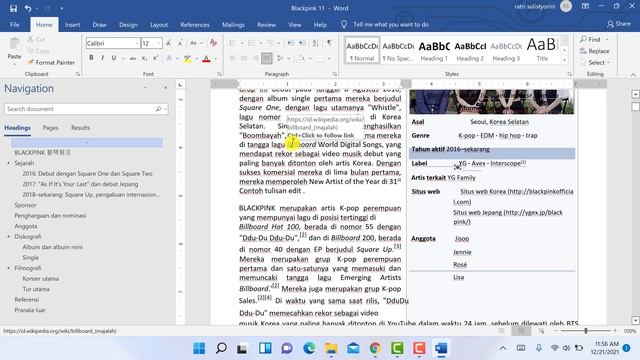Toggle Bold formatting

(91, 58)
